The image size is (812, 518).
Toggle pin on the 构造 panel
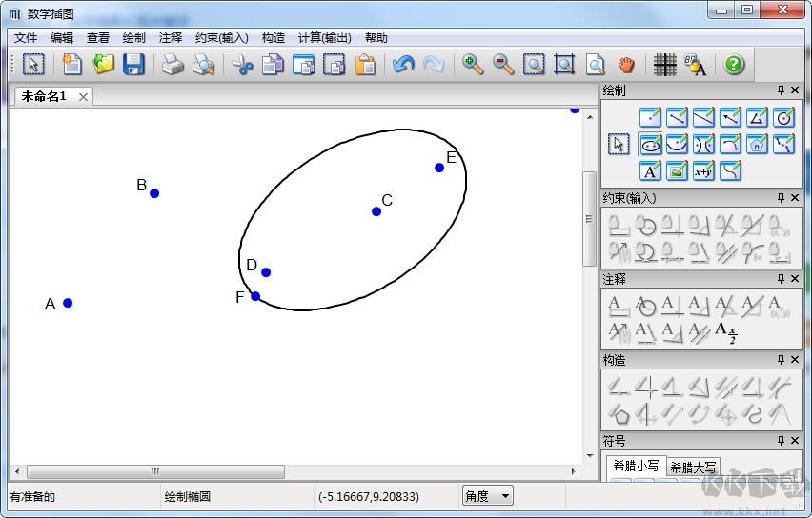[x=781, y=360]
